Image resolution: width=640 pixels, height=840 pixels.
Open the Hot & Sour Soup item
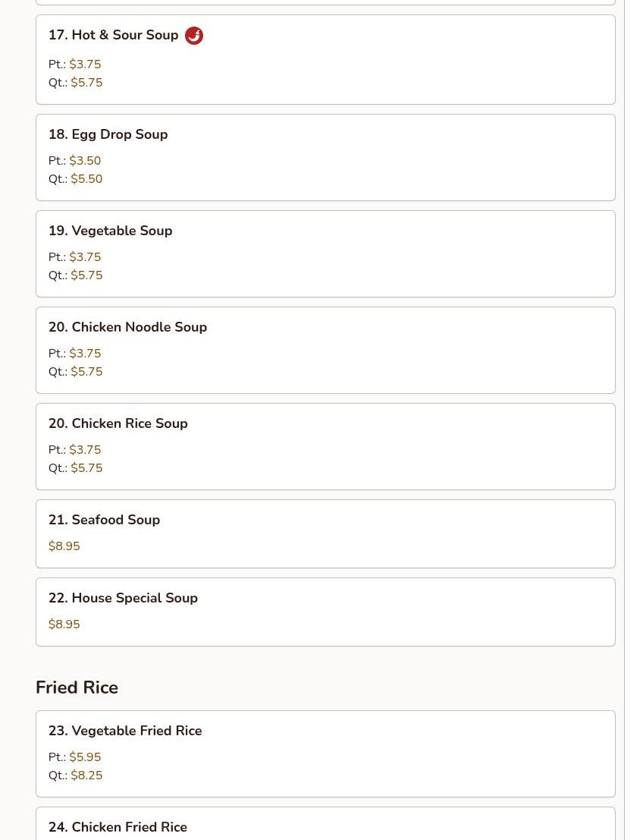pos(325,59)
